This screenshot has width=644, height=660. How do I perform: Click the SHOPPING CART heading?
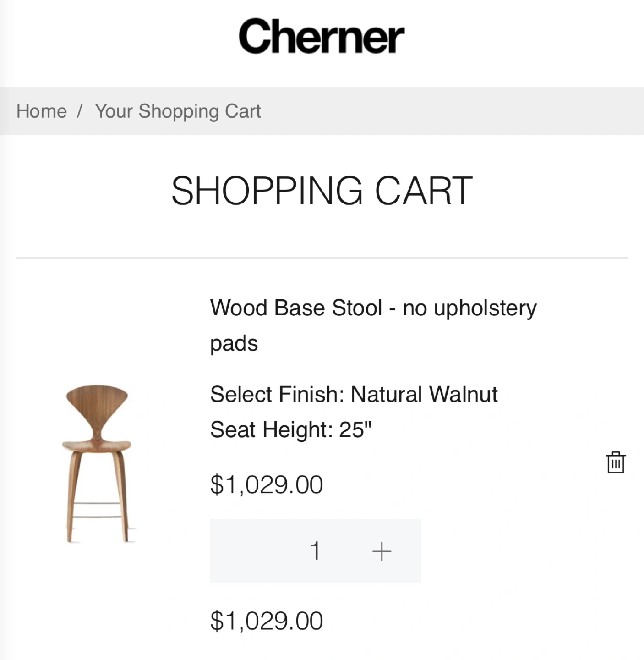pos(322,191)
